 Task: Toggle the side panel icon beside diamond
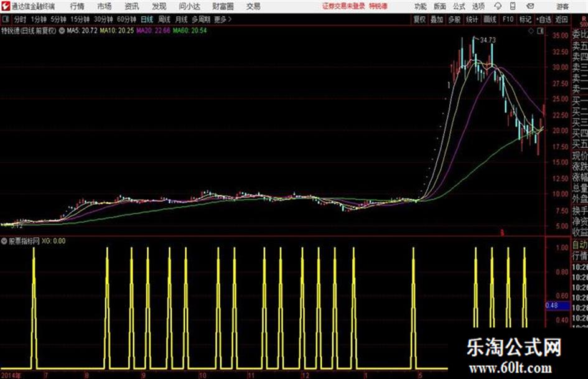point(540,32)
